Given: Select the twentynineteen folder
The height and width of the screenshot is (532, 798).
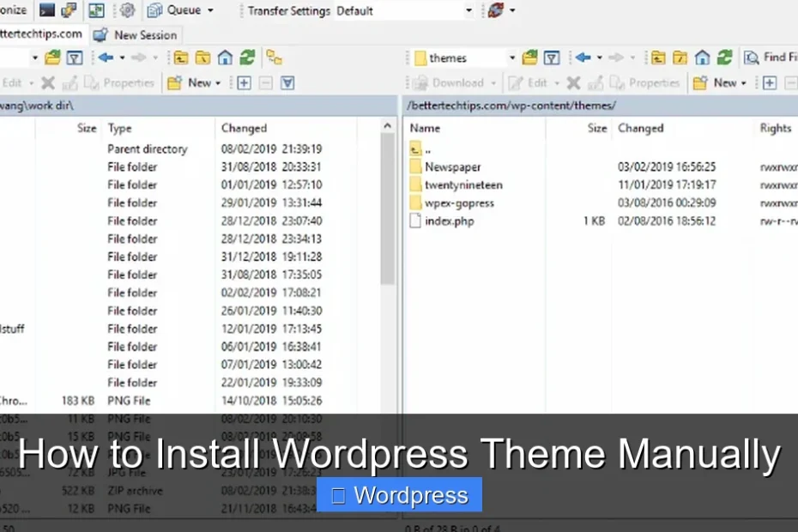Looking at the screenshot, I should (456, 184).
